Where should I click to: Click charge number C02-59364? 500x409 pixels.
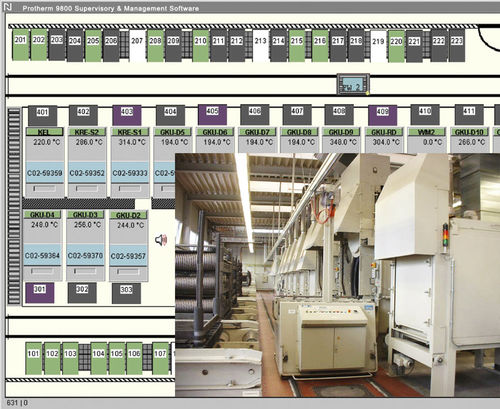click(x=42, y=256)
